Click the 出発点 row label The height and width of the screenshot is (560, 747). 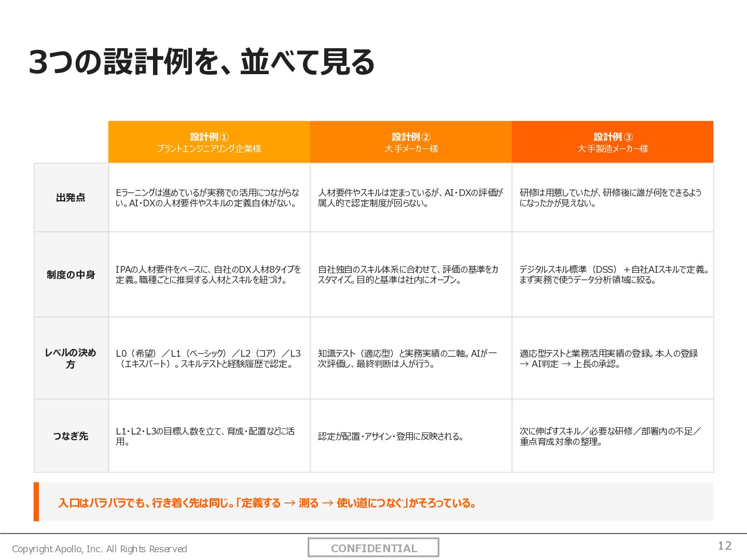[x=71, y=198]
